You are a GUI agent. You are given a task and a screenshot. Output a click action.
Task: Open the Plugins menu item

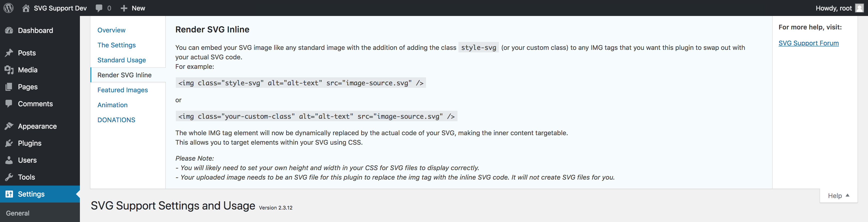[40, 143]
